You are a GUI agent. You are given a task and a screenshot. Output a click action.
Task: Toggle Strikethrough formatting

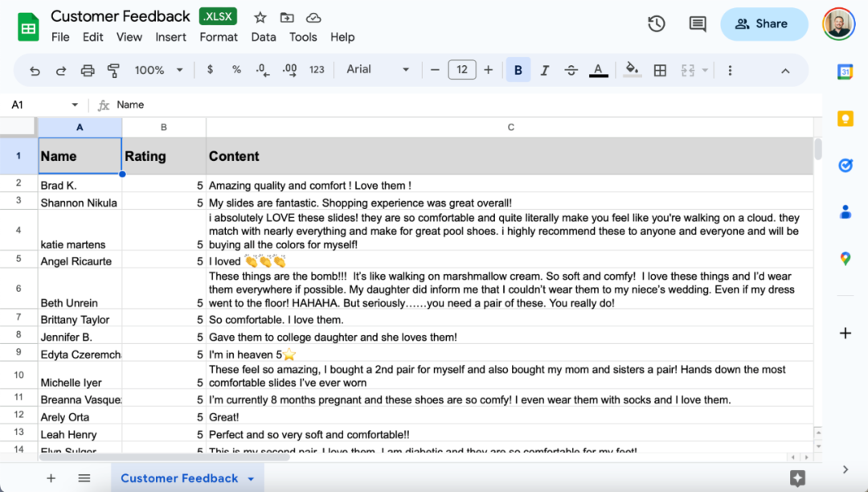click(571, 70)
